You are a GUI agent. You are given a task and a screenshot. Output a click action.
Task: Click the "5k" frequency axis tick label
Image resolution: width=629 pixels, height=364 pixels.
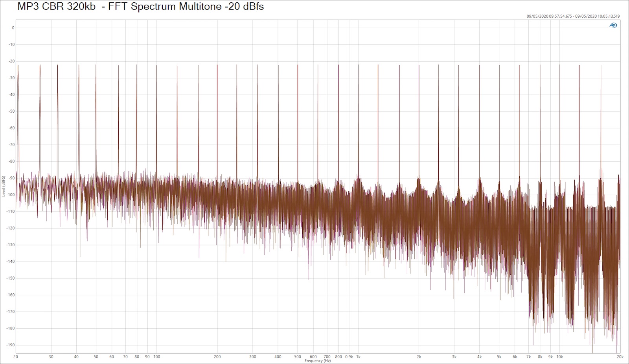coord(499,357)
